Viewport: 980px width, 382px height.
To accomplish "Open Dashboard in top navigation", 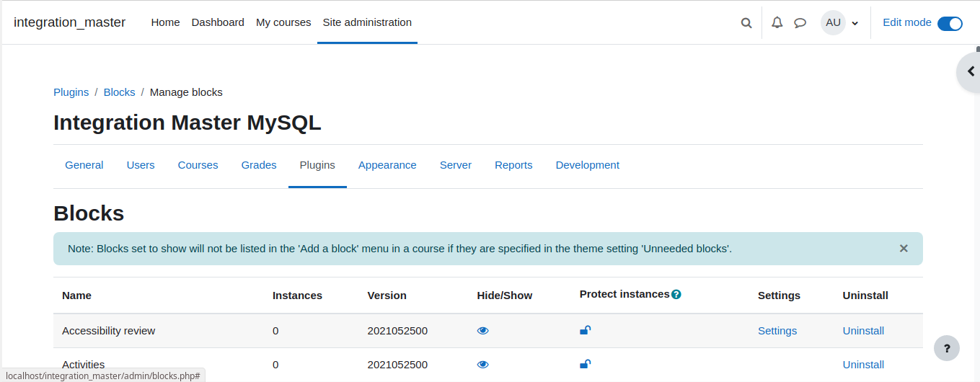I will [218, 22].
